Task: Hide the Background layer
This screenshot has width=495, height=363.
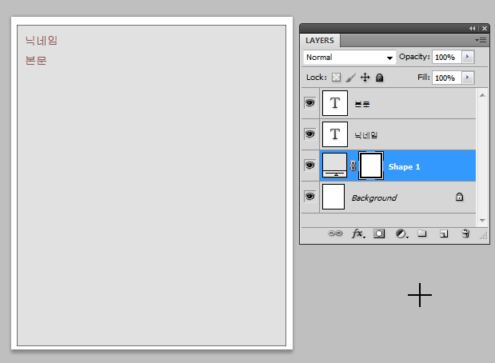Action: 310,197
